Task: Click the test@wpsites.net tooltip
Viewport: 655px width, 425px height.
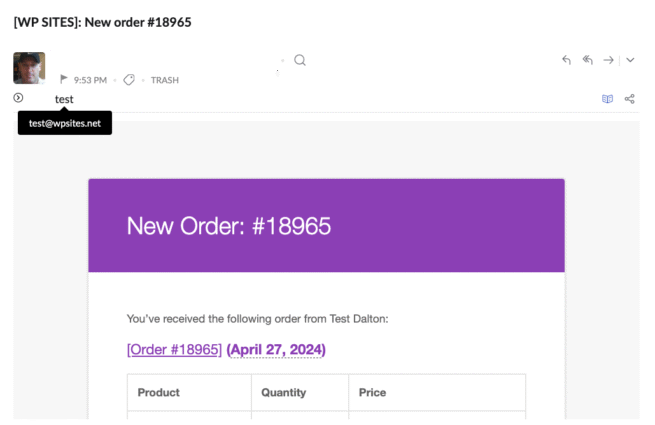Action: (x=65, y=123)
